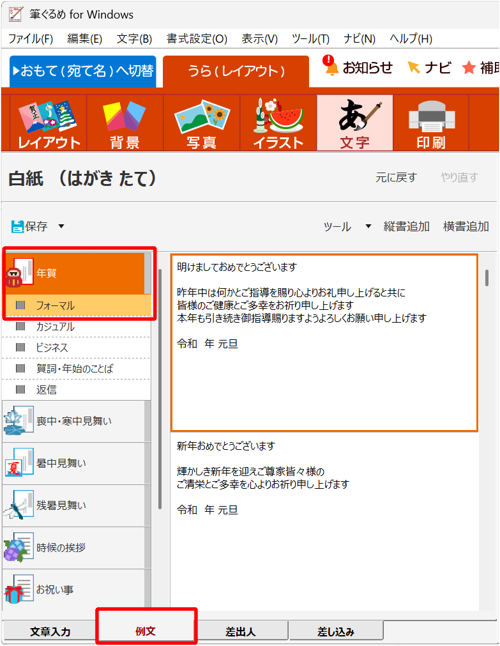Open the 書式設定(O) menu
500x646 pixels.
(197, 39)
